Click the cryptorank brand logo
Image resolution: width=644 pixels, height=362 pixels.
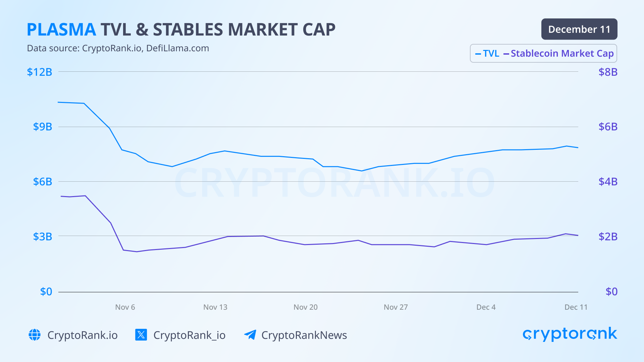point(570,334)
